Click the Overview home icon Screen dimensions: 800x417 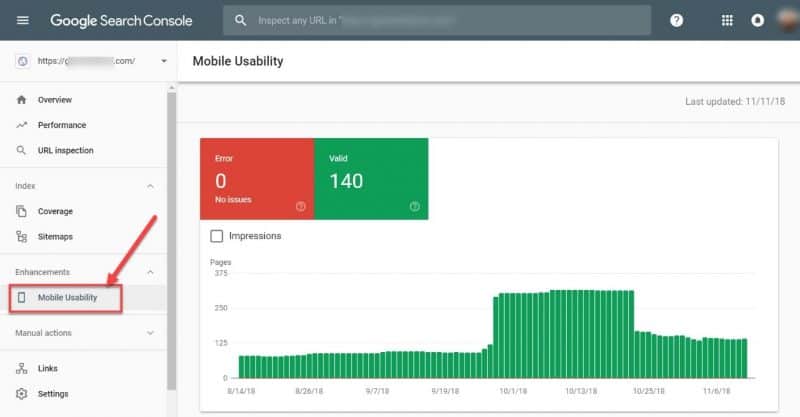click(21, 100)
